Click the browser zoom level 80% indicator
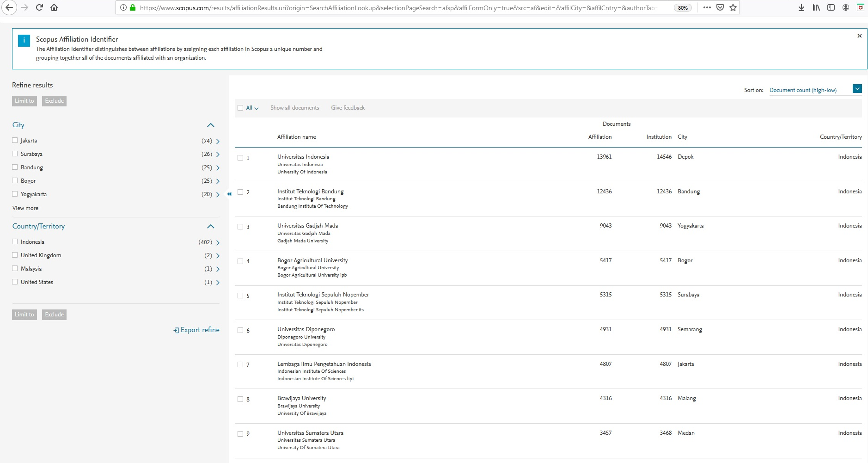Image resolution: width=868 pixels, height=463 pixels. coord(683,8)
